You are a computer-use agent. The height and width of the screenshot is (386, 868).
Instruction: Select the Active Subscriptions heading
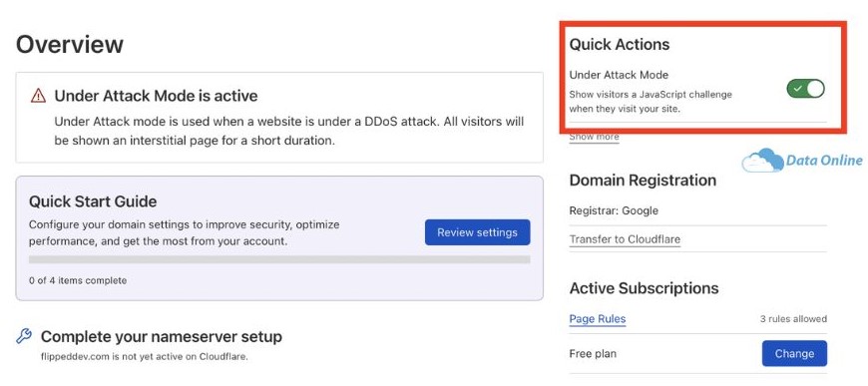coord(644,288)
